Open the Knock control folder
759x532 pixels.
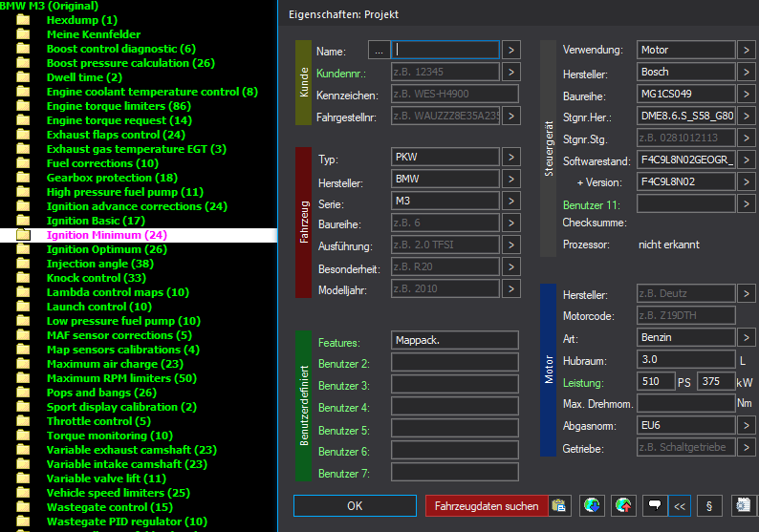(83, 278)
